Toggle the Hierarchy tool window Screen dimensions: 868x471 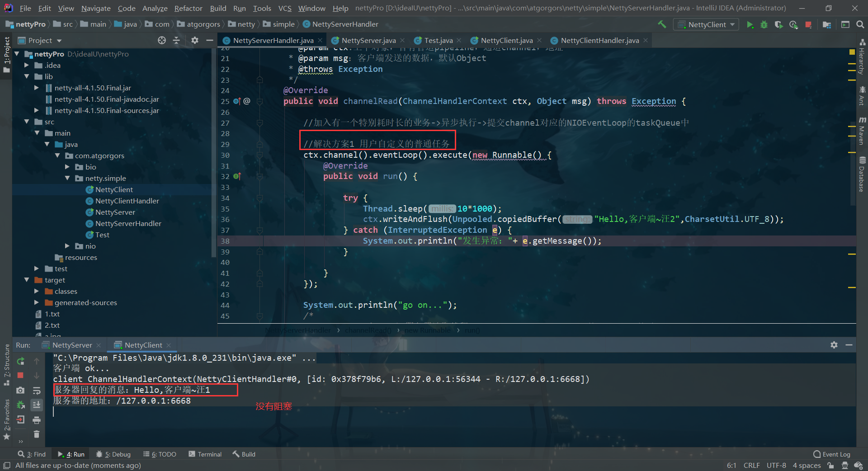862,57
